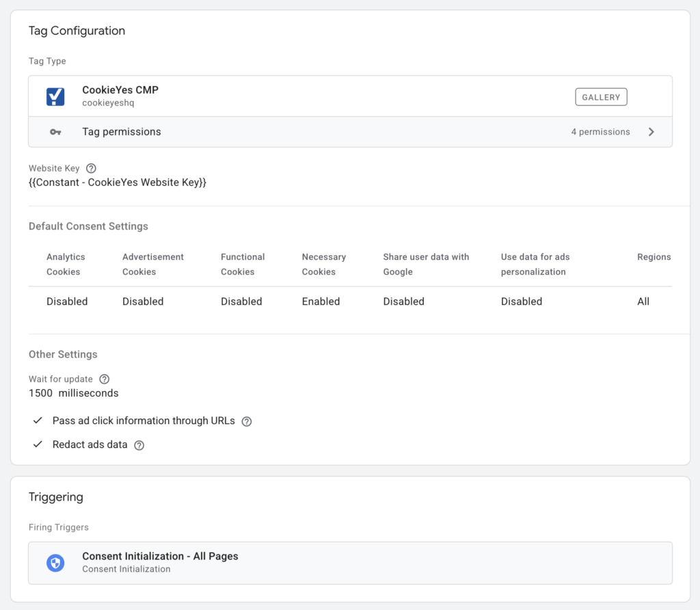The height and width of the screenshot is (610, 700).
Task: Click Disabled value under Analytics Cookies
Action: point(67,302)
